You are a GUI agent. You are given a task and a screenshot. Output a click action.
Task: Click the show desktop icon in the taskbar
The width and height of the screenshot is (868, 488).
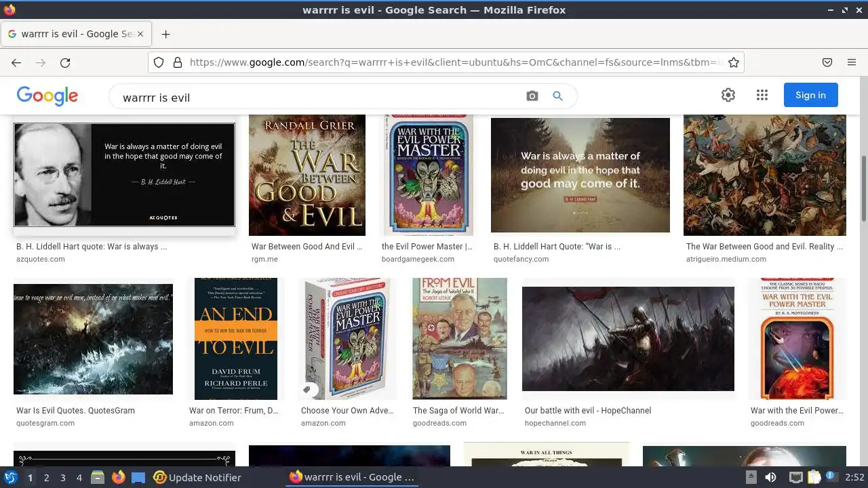point(138,477)
